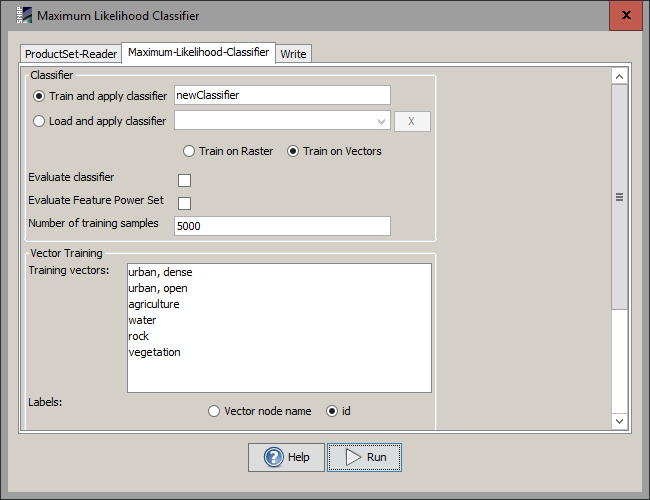Click the newClassifier name field
The width and height of the screenshot is (650, 500).
(282, 95)
